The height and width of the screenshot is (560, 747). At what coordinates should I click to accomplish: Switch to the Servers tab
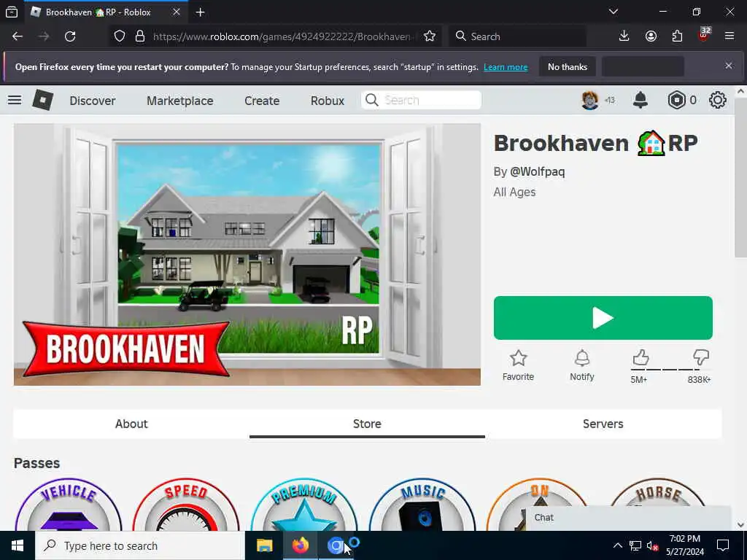(x=603, y=424)
